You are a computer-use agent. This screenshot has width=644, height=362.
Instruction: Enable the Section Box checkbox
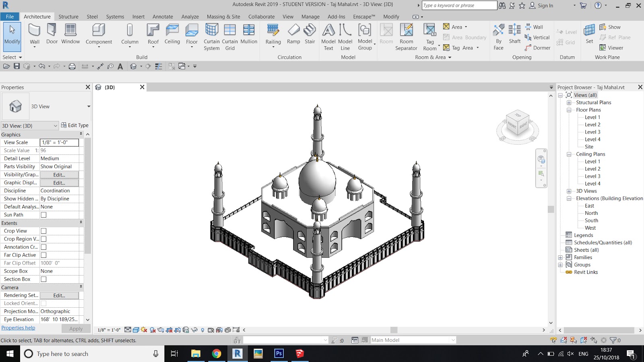pyautogui.click(x=43, y=279)
